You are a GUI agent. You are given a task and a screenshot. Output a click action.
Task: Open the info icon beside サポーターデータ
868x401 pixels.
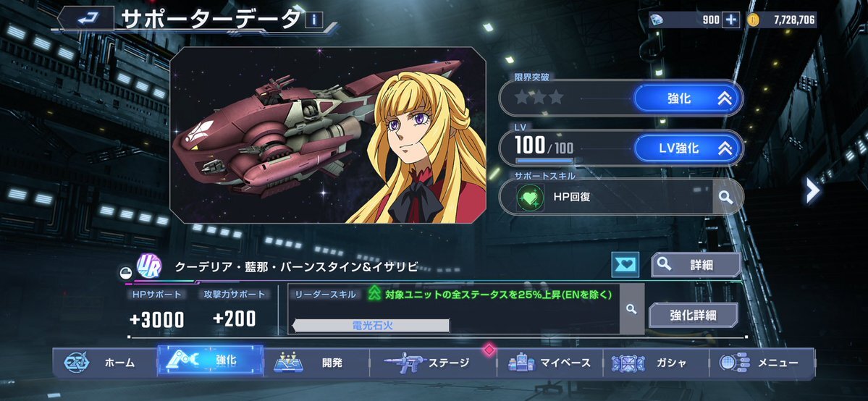coord(314,20)
